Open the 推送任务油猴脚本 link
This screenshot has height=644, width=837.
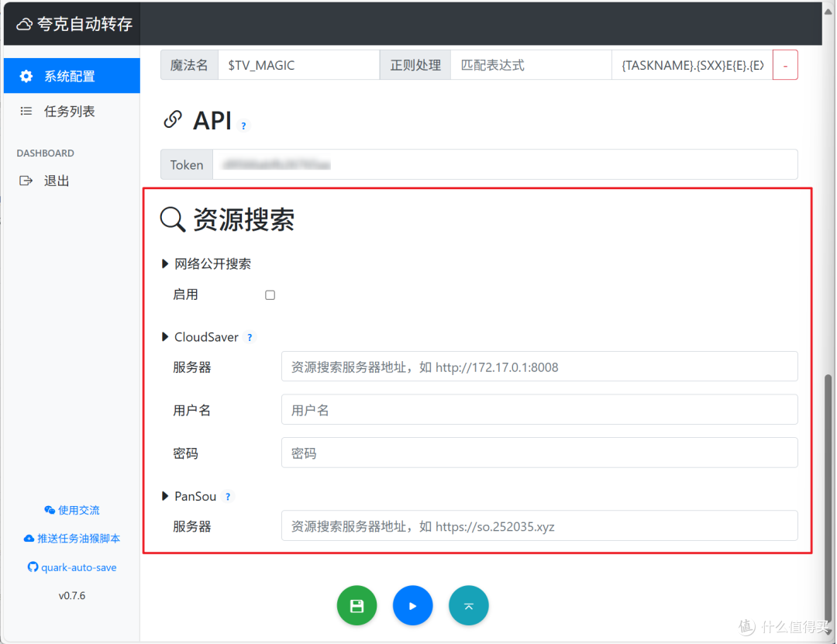point(71,539)
